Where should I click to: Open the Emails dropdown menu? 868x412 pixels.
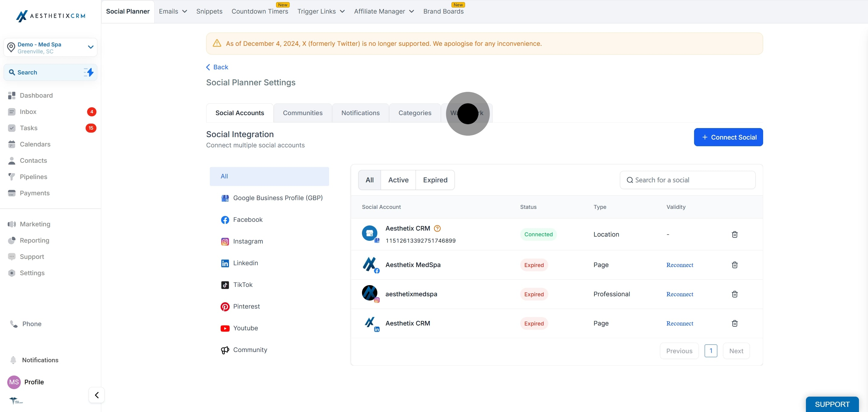[173, 11]
